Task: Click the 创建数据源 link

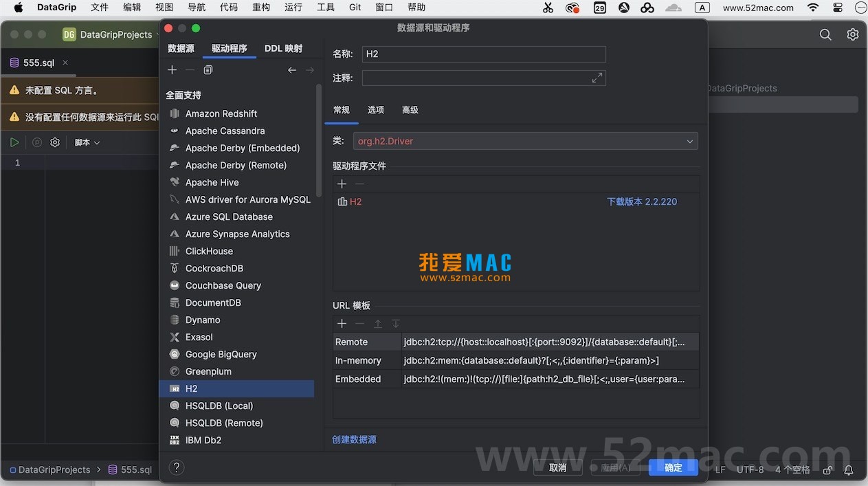Action: [x=354, y=439]
